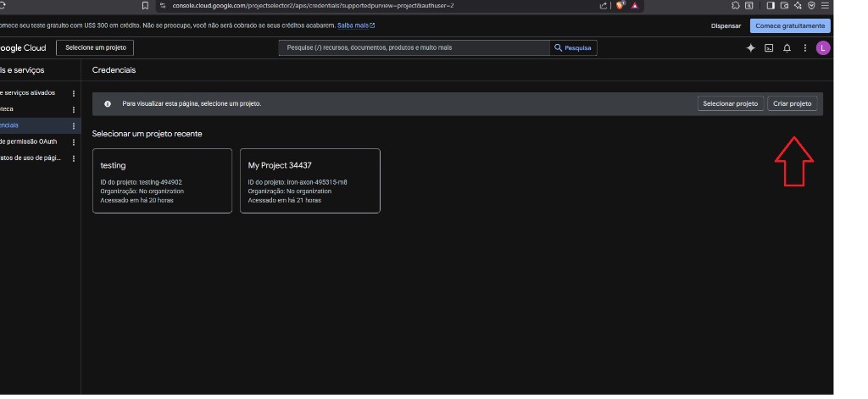
Task: Click Selecionar um projeto recente heading
Action: 147,134
